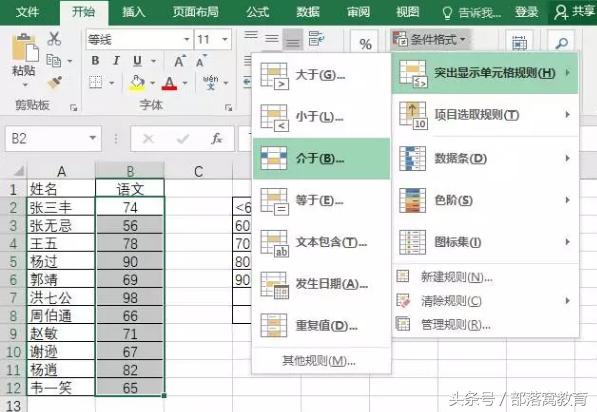The height and width of the screenshot is (412, 597).
Task: Click the fx insert function icon
Action: (x=217, y=139)
